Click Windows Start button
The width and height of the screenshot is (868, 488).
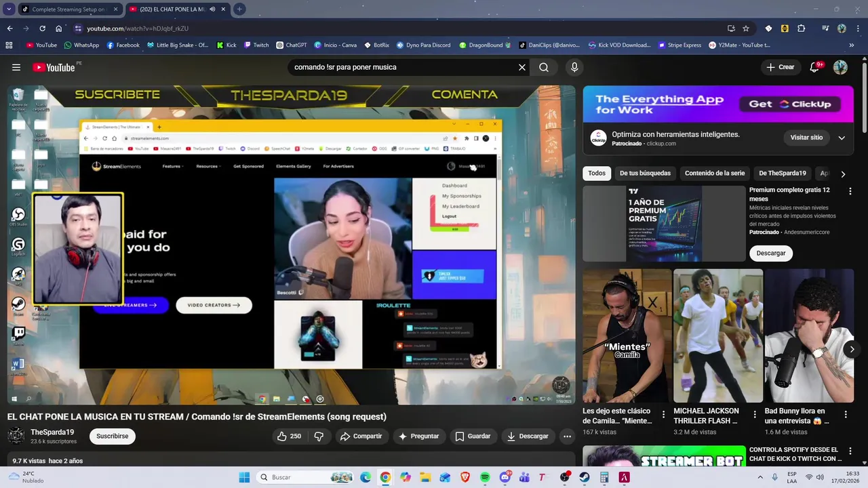[244, 477]
